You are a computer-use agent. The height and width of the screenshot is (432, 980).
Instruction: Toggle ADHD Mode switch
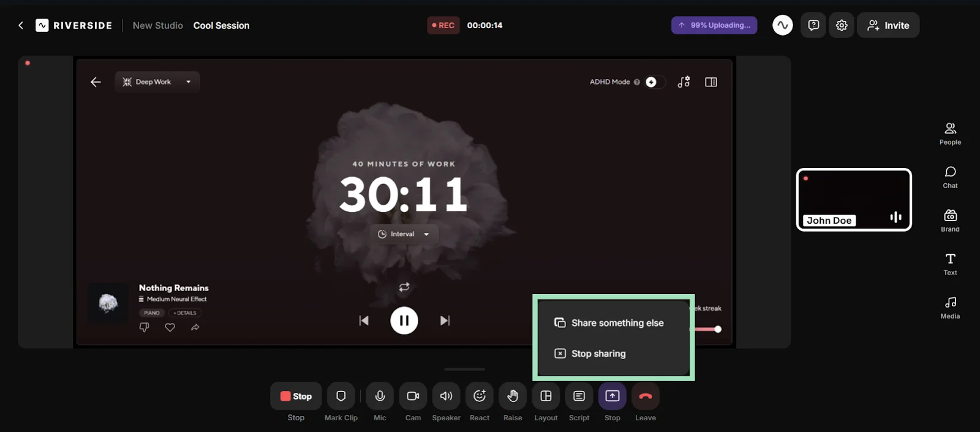655,81
